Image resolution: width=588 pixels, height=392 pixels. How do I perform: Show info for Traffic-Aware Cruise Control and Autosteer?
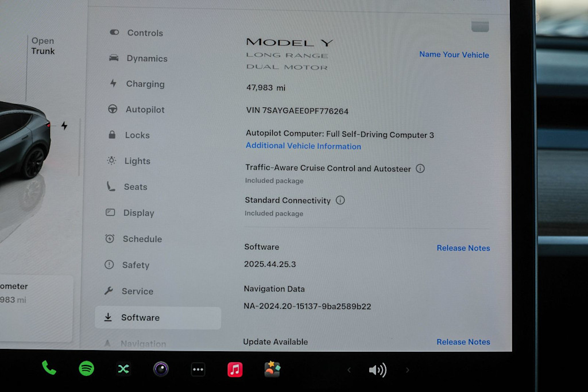tap(420, 169)
